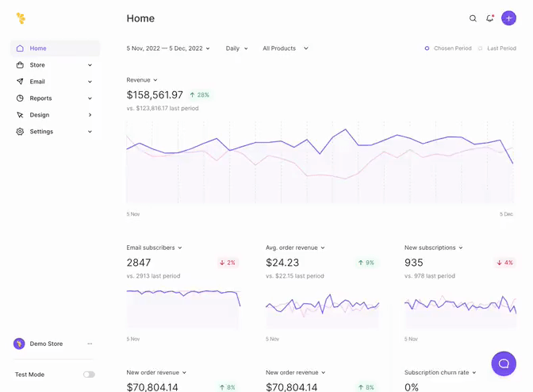The height and width of the screenshot is (392, 533).
Task: Open the date range dropdown
Action: [x=168, y=48]
